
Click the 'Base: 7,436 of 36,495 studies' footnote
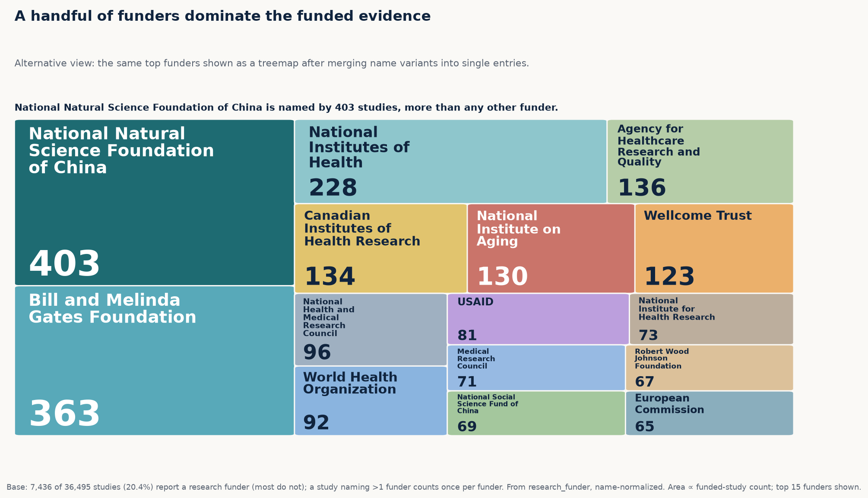click(434, 487)
